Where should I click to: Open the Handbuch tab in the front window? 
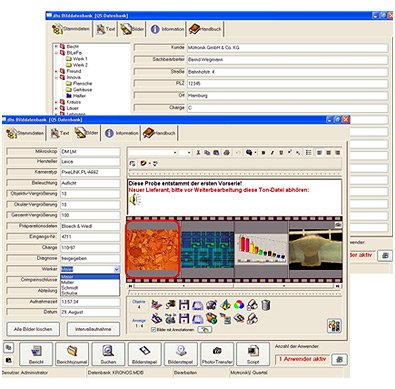click(159, 133)
